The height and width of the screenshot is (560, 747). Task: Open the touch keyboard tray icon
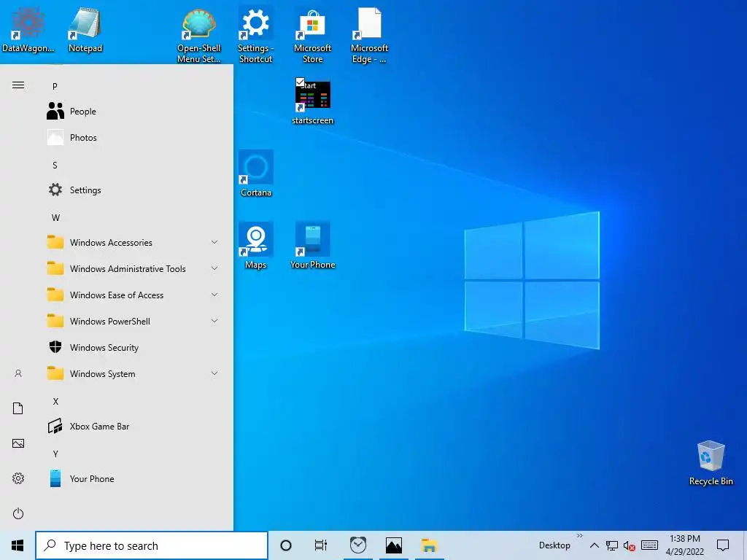[649, 545]
